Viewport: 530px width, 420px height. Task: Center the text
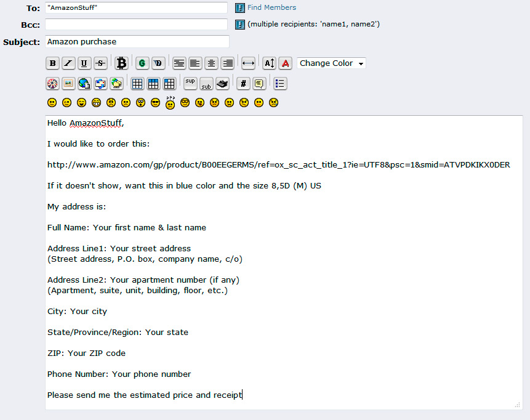pyautogui.click(x=211, y=63)
